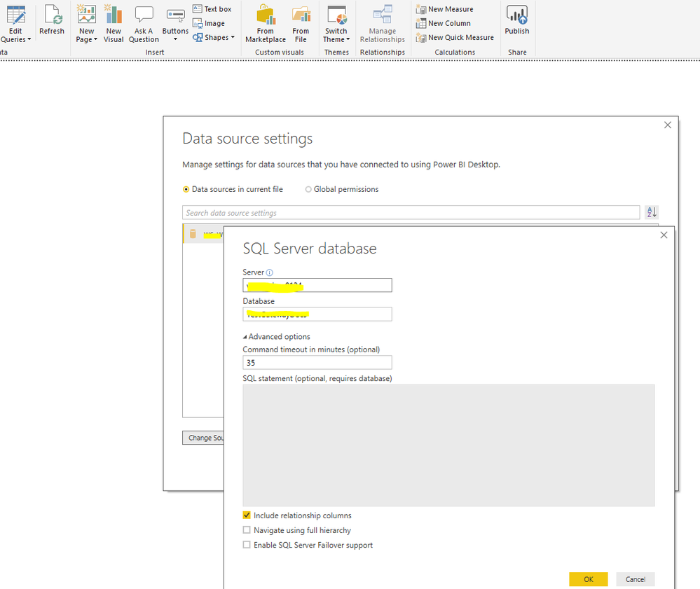Expand the Buttons dropdown arrow
The image size is (700, 589).
tap(175, 39)
